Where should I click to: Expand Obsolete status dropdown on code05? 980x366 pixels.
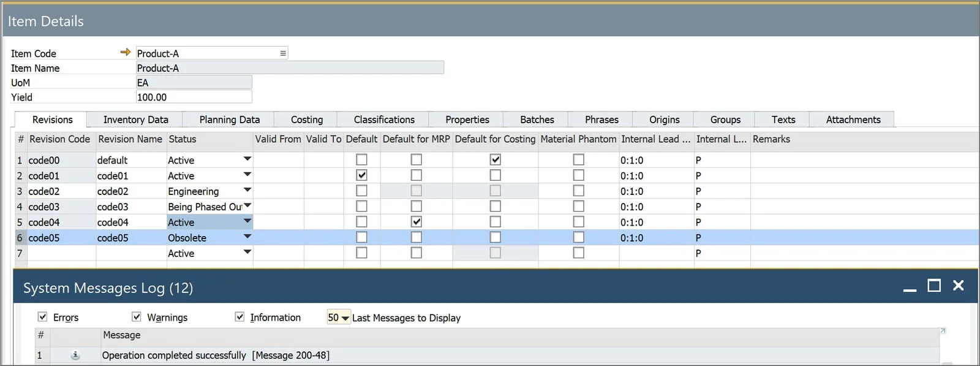247,237
